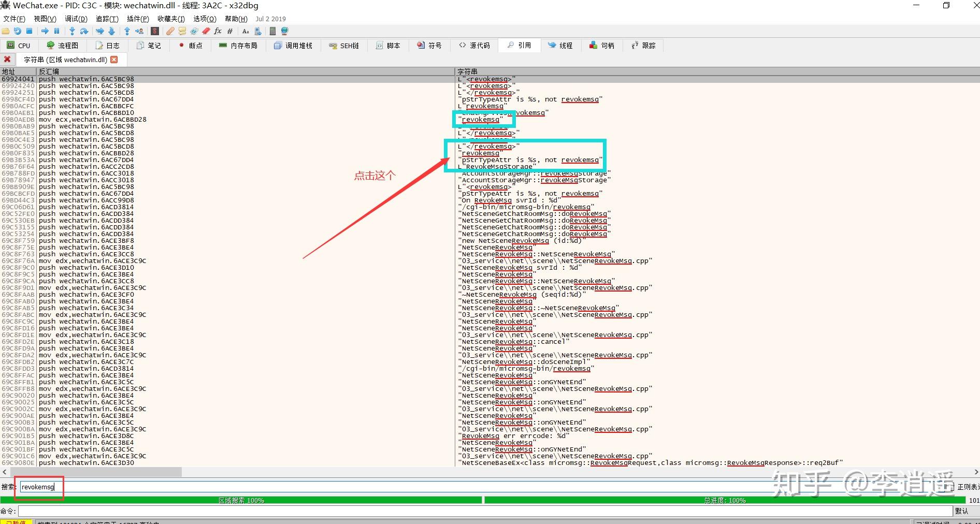Screen dimensions: 980x524
Task: Open the Bookmarks red icon
Action: tap(206, 31)
